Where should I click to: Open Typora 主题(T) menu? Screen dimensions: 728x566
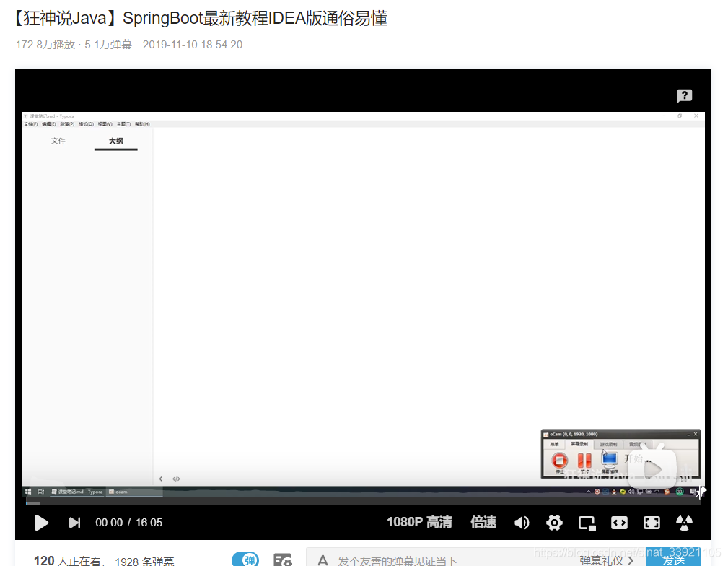[x=123, y=124]
